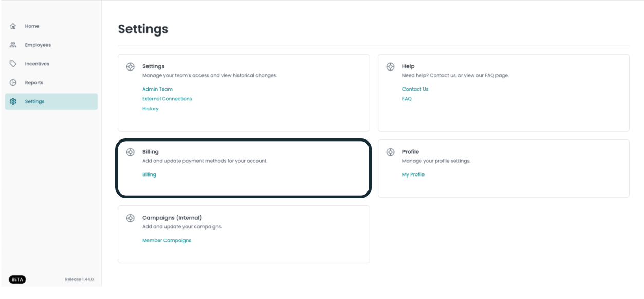Click the Home house icon in sidebar
The height and width of the screenshot is (299, 644).
(13, 26)
